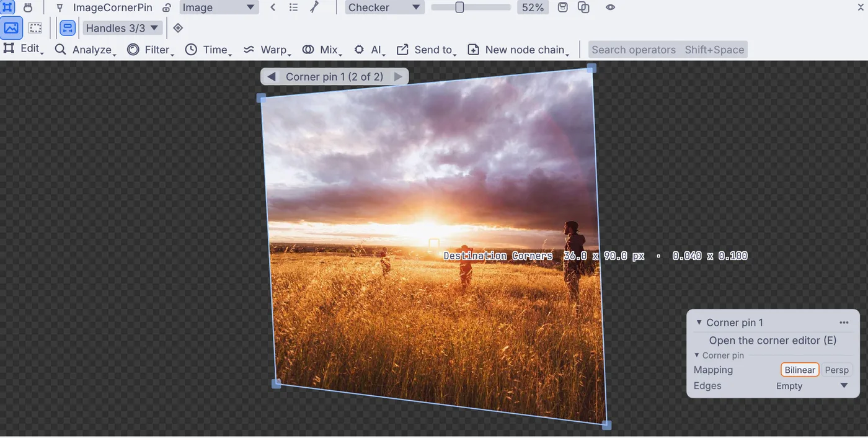Activate the hand pan tool

coord(28,7)
